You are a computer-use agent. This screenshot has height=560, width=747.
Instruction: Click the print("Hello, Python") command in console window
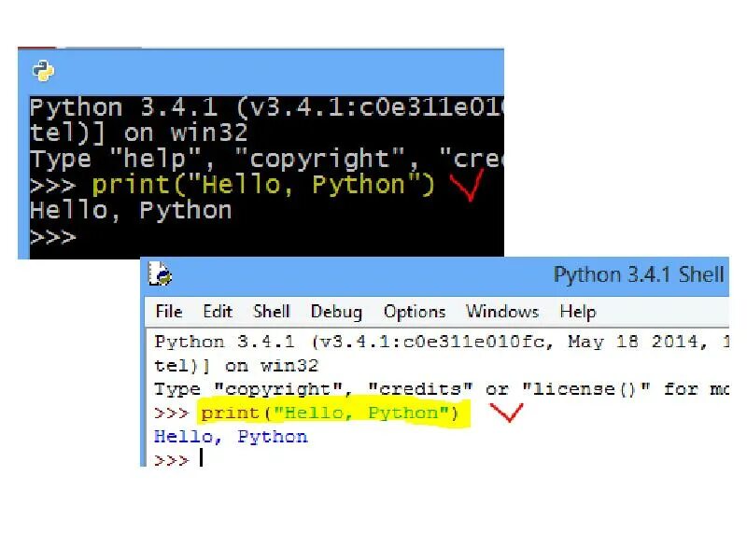(x=263, y=185)
